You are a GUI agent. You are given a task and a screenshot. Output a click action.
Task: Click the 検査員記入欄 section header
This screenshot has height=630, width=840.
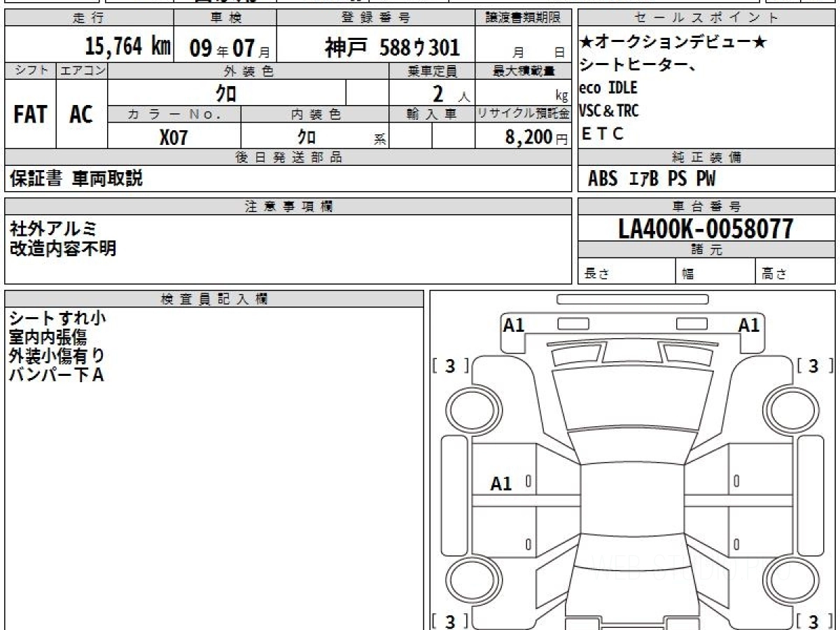214,299
